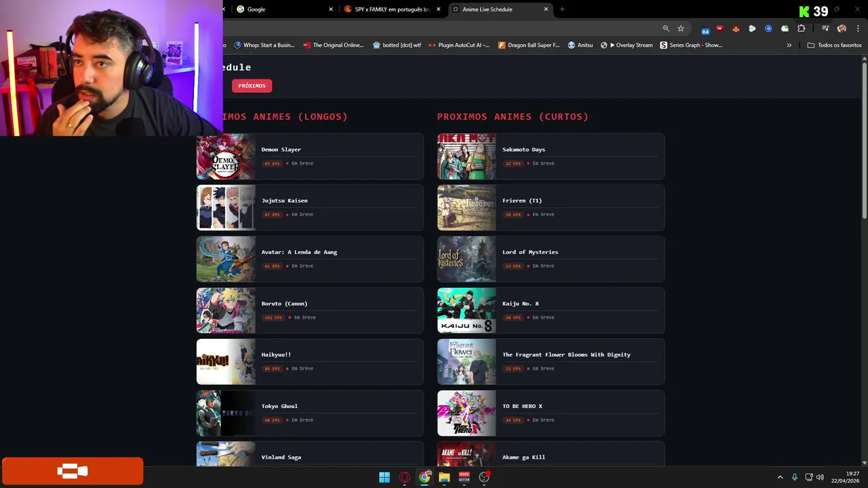Open Chrome from the taskbar
Image resolution: width=868 pixels, height=488 pixels.
pyautogui.click(x=425, y=477)
